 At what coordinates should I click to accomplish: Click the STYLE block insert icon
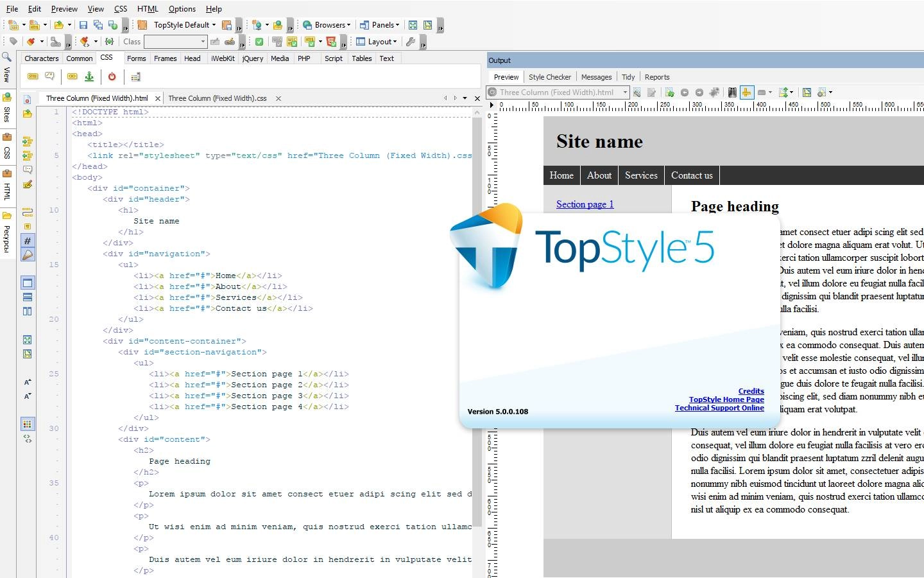pyautogui.click(x=33, y=76)
